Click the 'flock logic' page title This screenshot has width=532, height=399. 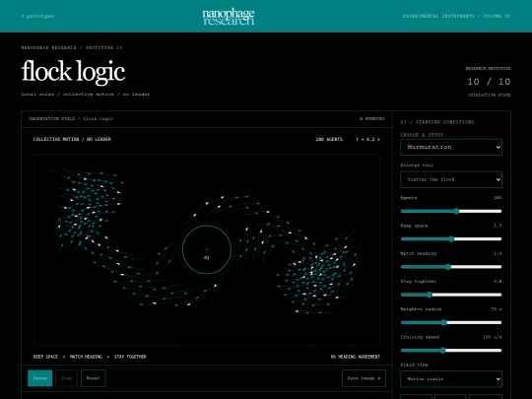tap(73, 72)
